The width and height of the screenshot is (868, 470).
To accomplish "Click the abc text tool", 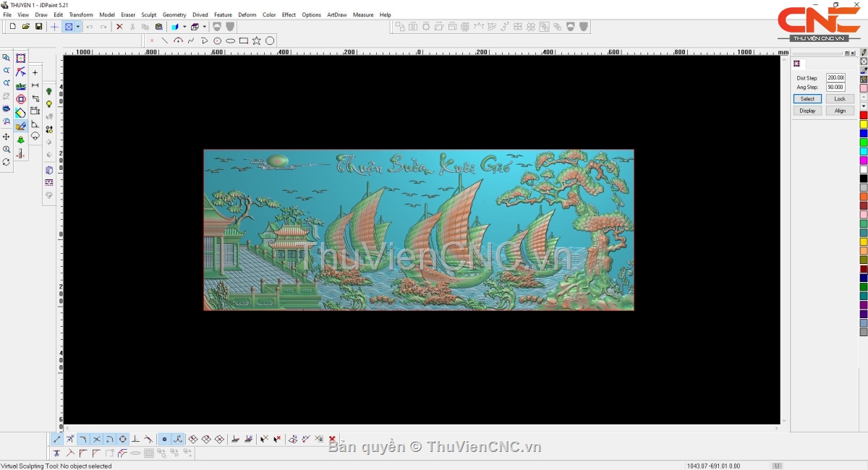I will click(21, 86).
